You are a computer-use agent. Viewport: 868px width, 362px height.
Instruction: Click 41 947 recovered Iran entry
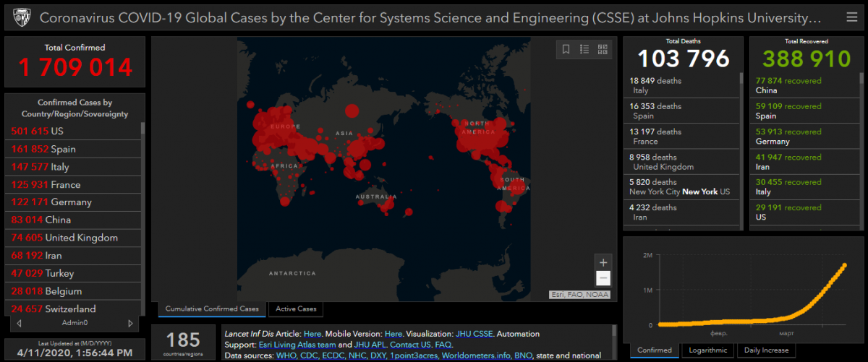click(804, 162)
